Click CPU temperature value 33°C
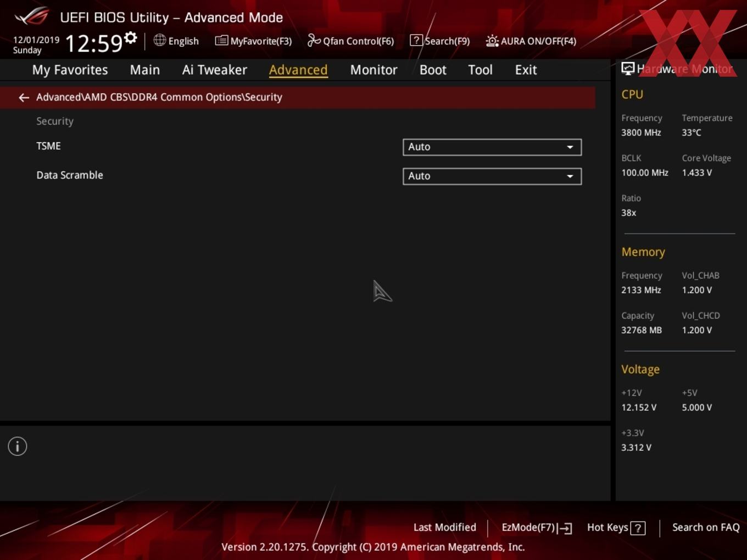 [692, 132]
